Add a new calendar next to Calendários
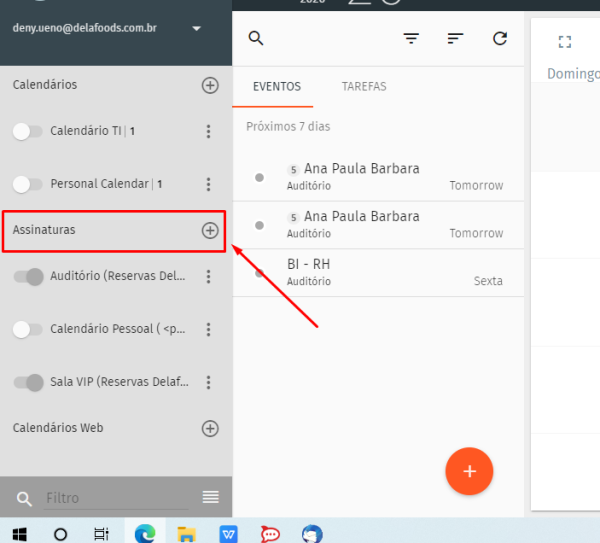Screen dimensions: 600x543 [210, 85]
